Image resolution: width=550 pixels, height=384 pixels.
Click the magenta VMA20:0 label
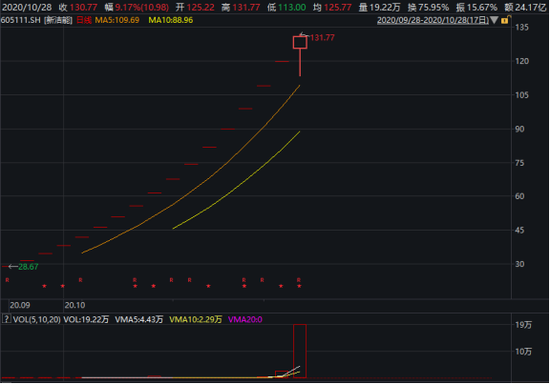tap(245, 319)
